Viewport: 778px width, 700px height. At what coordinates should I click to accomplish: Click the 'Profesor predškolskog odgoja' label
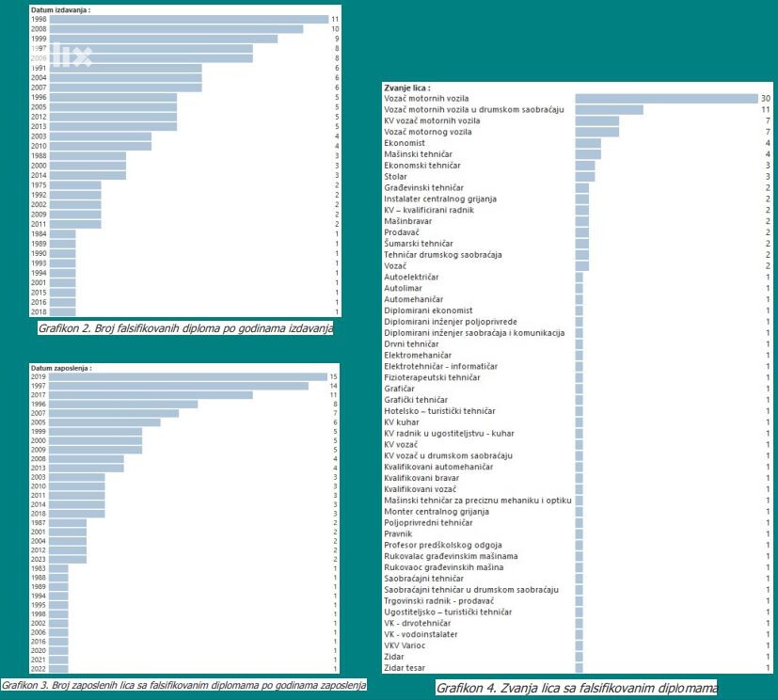pyautogui.click(x=443, y=545)
